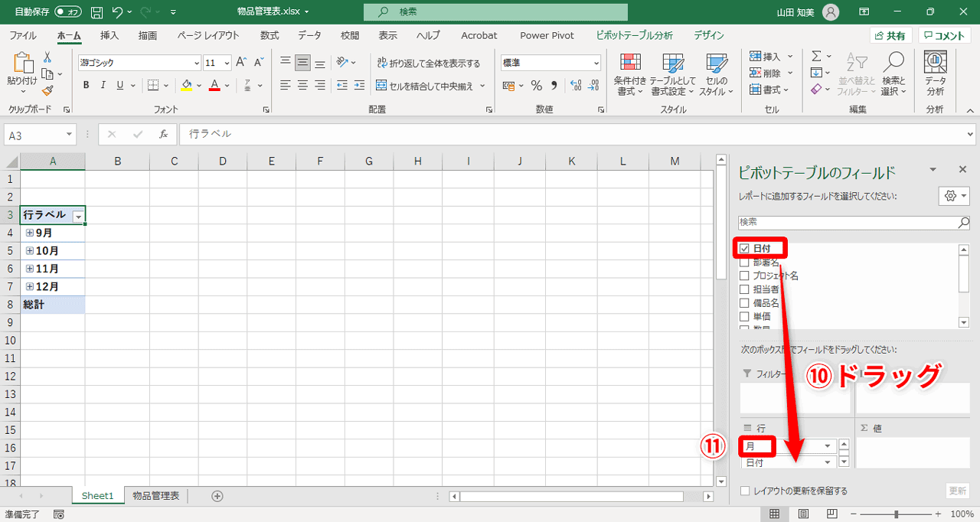Open Sort and Filter menu
The height and width of the screenshot is (522, 980).
click(x=856, y=74)
